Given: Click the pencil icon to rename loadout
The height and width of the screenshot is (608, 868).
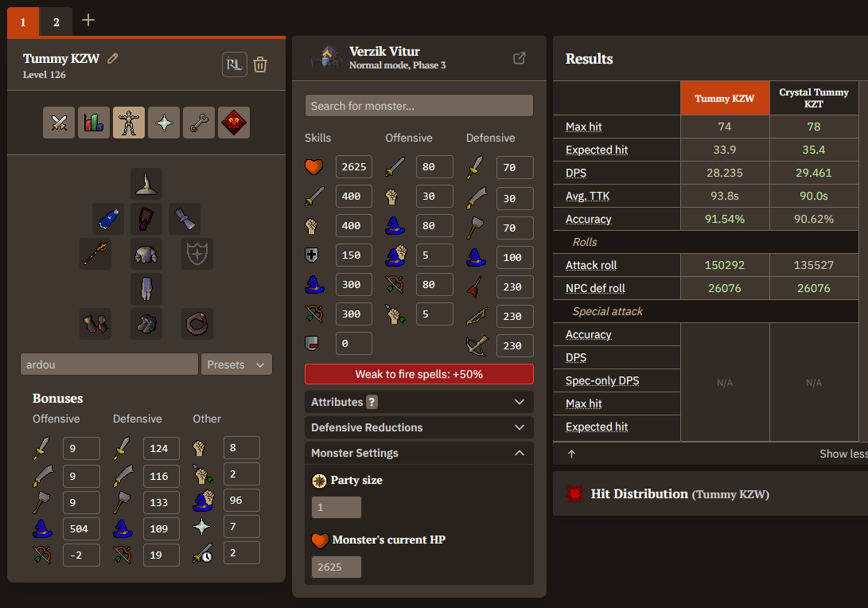Looking at the screenshot, I should pos(113,58).
